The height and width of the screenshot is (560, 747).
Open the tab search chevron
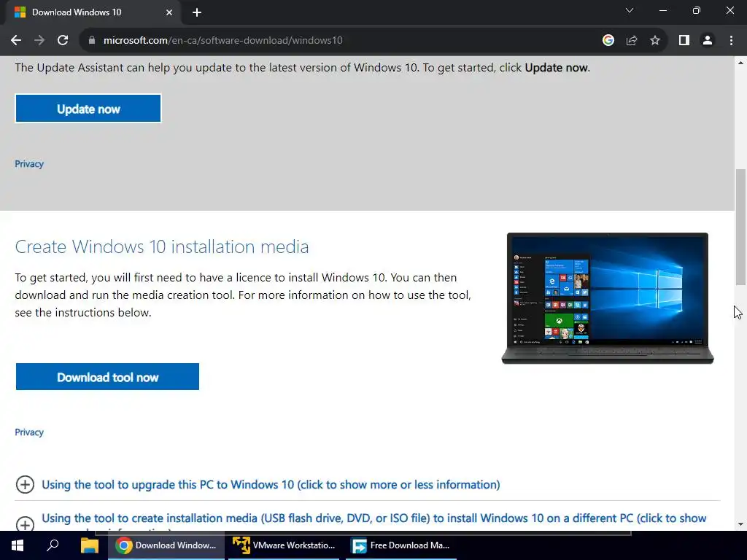coord(630,10)
